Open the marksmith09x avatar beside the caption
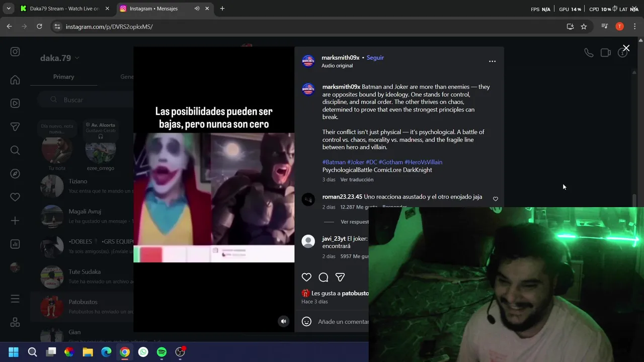 point(308,89)
